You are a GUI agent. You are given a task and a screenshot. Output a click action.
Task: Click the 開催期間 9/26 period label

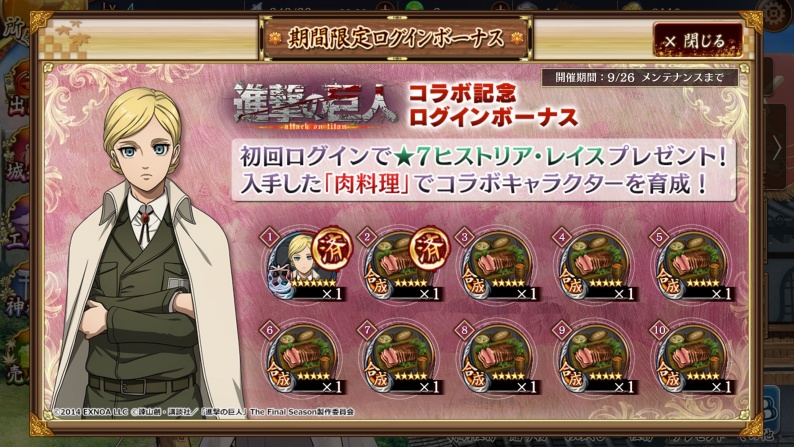coord(640,77)
